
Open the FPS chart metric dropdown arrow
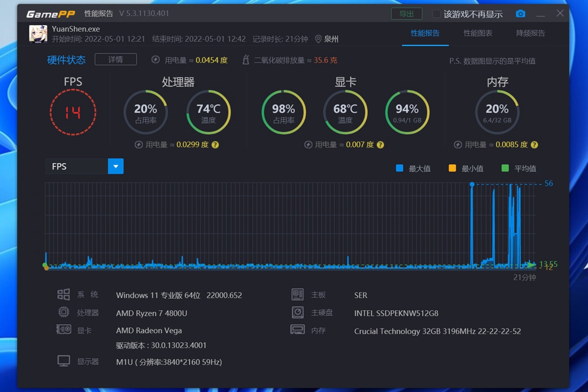coord(115,166)
